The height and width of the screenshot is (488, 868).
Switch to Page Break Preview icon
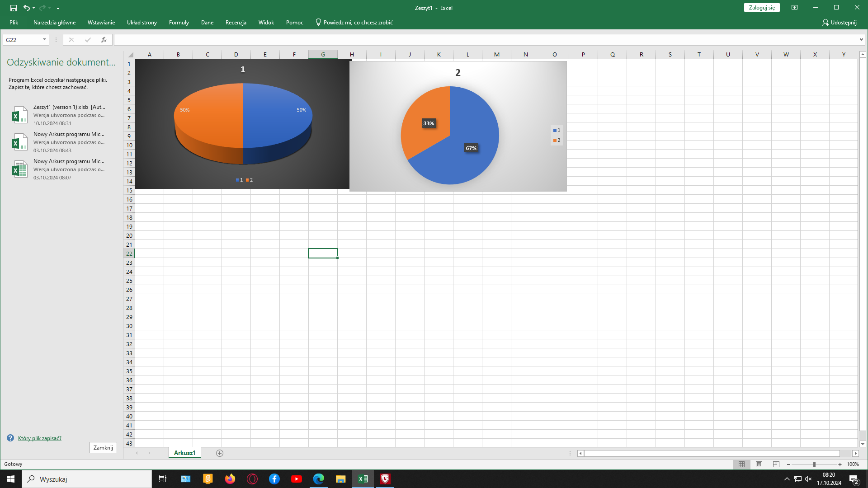point(776,465)
